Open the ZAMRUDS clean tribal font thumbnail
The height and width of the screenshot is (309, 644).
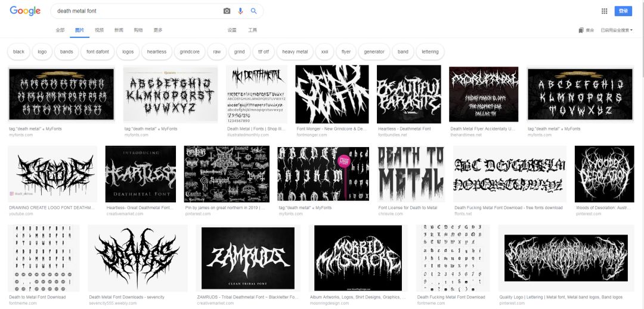point(247,258)
